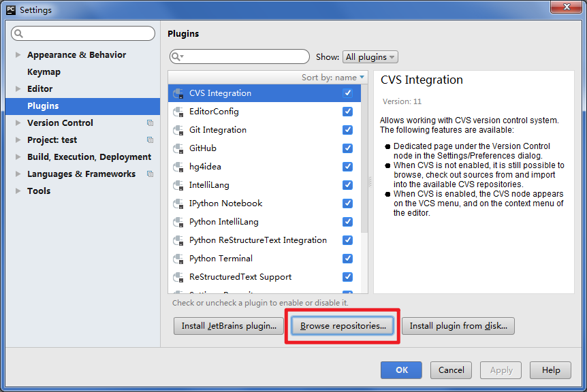Disable the IntelliLang plugin checkbox
587x392 pixels.
coord(347,185)
